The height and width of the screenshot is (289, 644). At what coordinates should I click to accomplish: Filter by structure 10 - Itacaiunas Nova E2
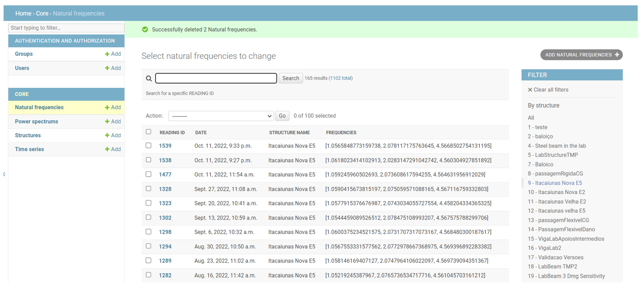point(556,192)
